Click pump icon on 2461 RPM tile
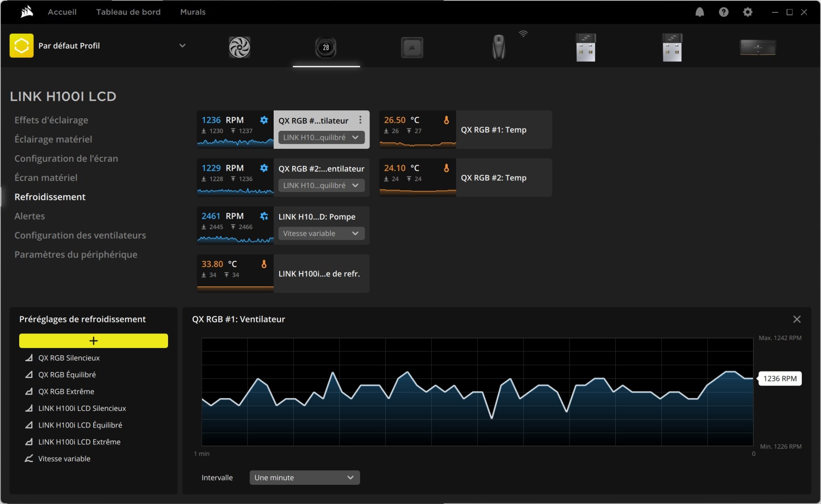Image resolution: width=821 pixels, height=504 pixels. (264, 216)
